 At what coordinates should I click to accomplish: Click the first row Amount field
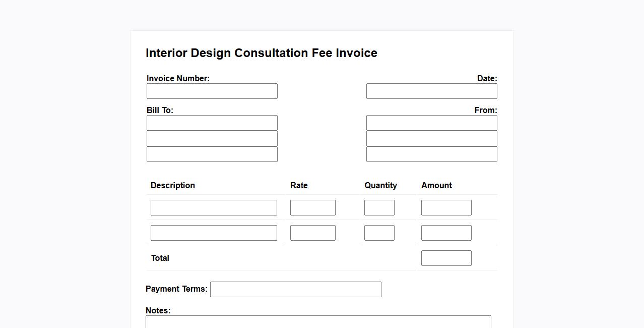tap(446, 208)
